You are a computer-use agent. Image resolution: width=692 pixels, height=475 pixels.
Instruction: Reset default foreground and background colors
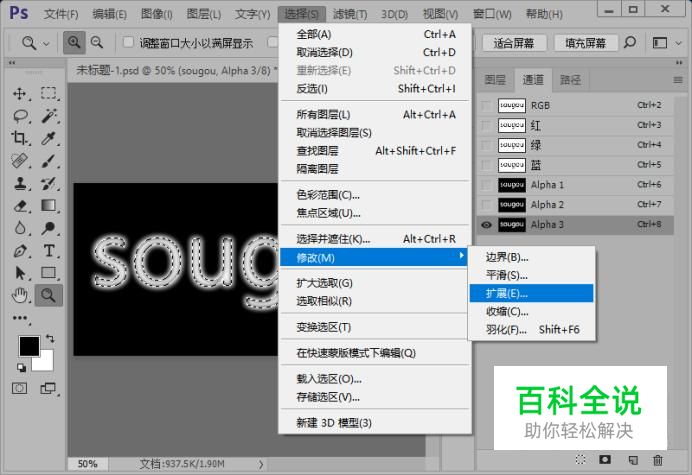[x=21, y=367]
